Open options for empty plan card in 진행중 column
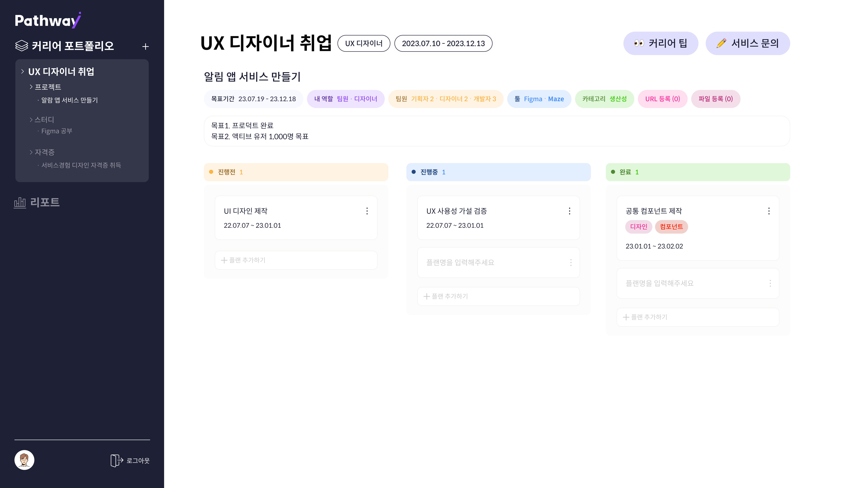The height and width of the screenshot is (488, 868). pyautogui.click(x=571, y=263)
